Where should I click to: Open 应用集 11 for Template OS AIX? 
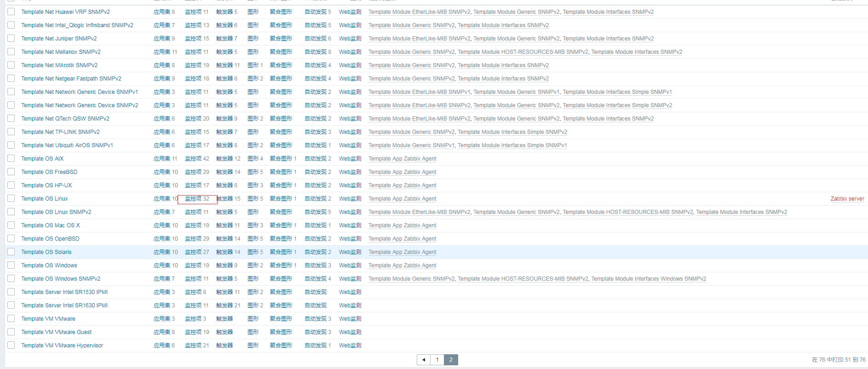166,159
